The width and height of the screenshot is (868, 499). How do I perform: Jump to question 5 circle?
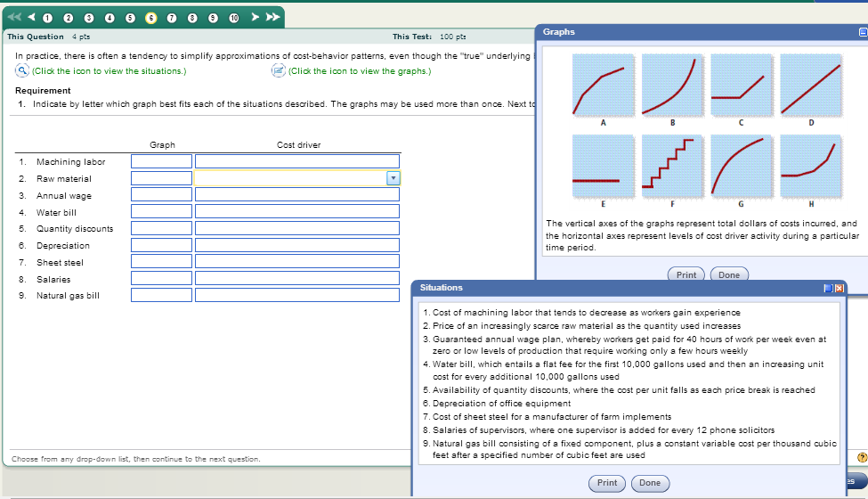[x=130, y=19]
